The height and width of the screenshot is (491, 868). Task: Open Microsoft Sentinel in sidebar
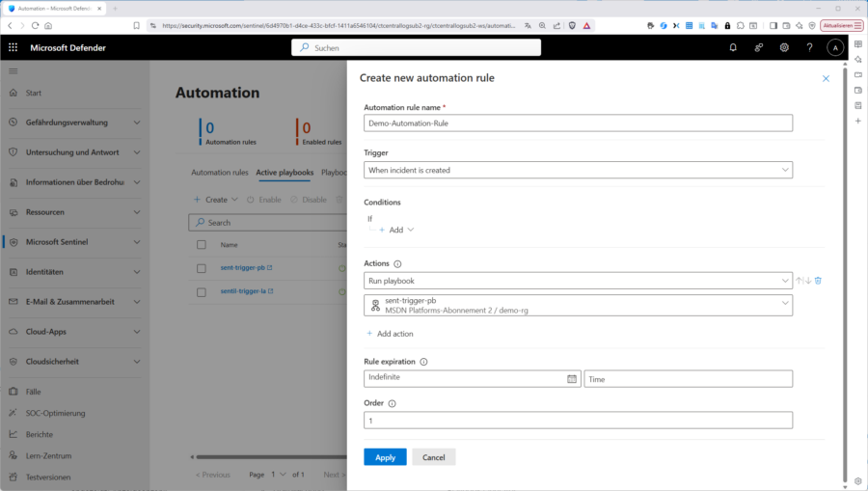(57, 242)
